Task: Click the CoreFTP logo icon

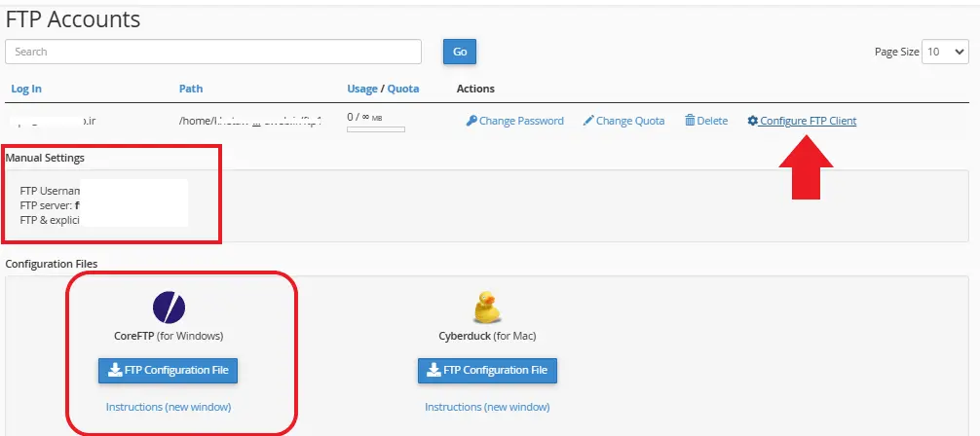Action: click(x=169, y=307)
